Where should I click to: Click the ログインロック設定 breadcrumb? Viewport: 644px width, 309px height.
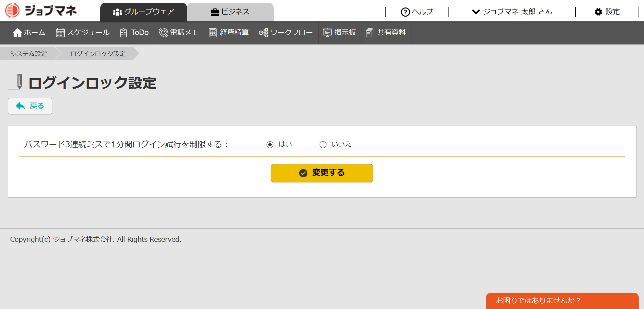[98, 54]
